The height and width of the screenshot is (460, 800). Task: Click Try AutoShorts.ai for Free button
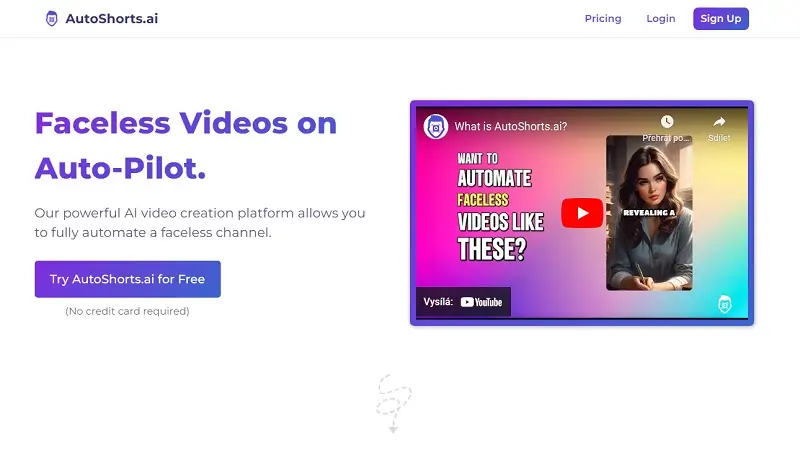128,279
